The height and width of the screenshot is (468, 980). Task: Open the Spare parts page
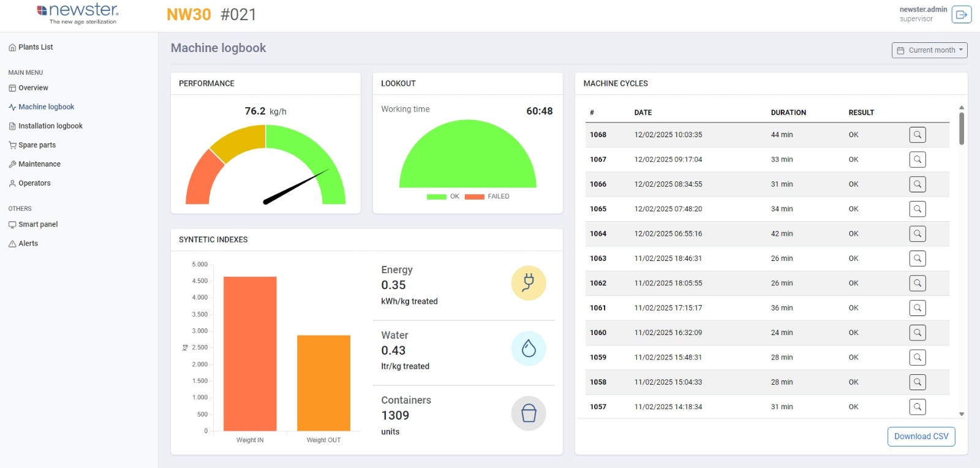tap(37, 145)
